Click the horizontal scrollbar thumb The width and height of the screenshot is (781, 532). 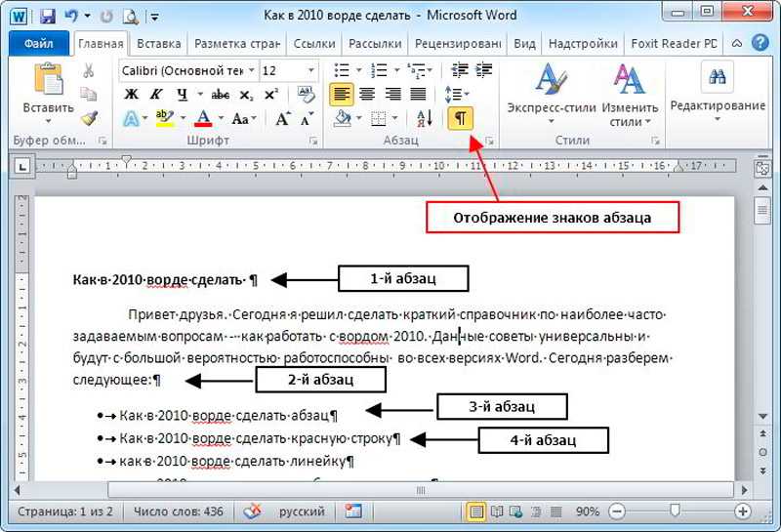click(421, 491)
